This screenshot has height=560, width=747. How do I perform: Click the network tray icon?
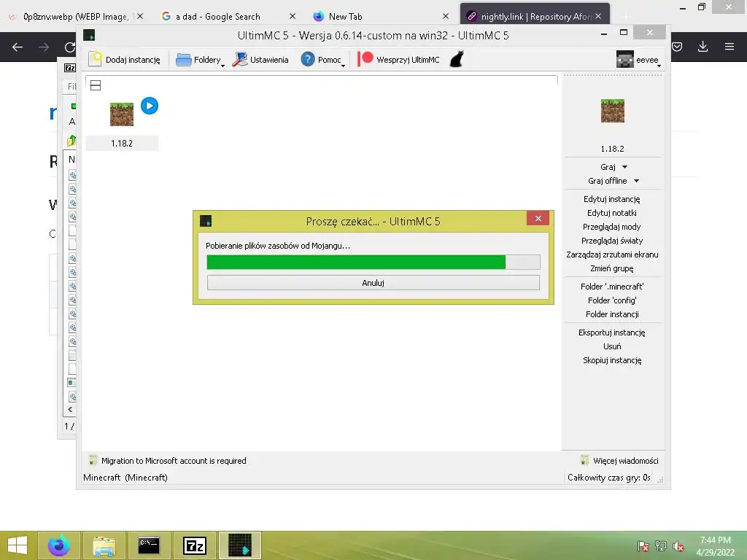pyautogui.click(x=660, y=546)
